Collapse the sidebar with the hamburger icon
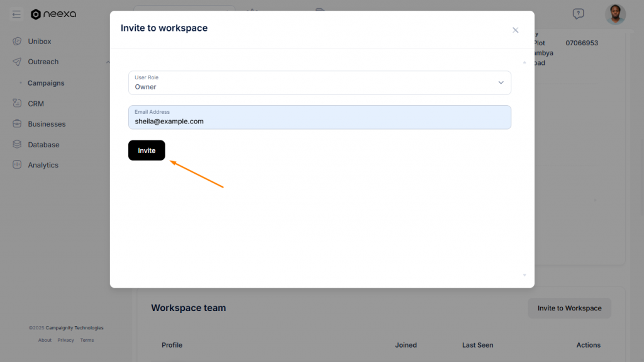The image size is (644, 362). point(16,14)
